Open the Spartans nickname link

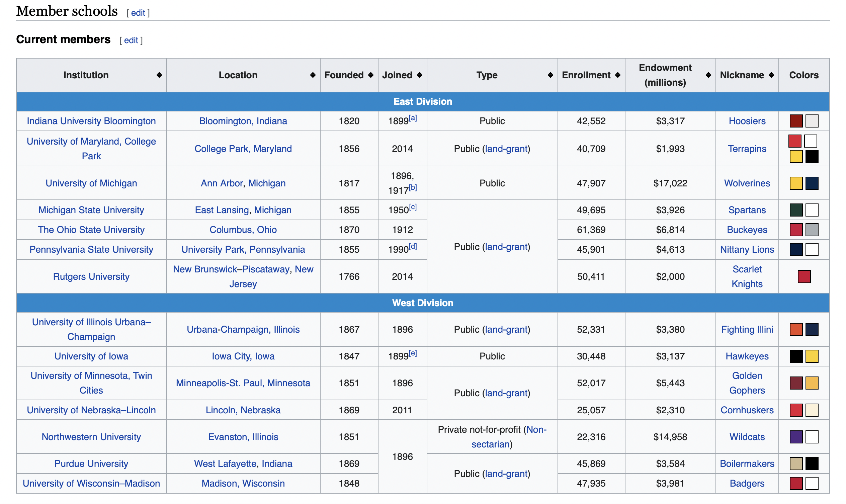748,210
